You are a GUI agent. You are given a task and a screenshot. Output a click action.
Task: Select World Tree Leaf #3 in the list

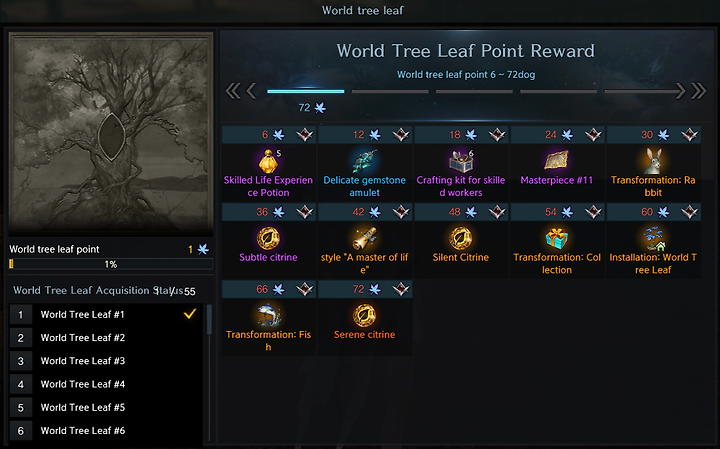tap(106, 361)
